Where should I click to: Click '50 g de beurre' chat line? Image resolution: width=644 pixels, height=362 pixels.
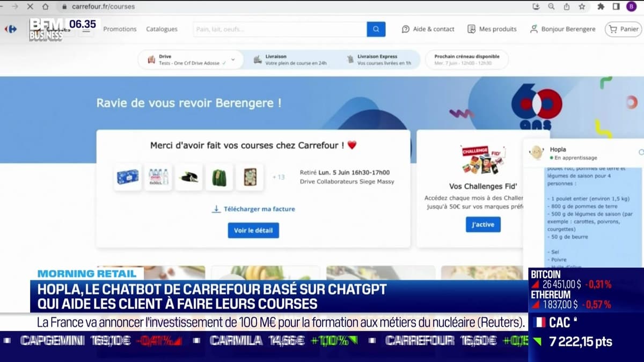point(568,237)
